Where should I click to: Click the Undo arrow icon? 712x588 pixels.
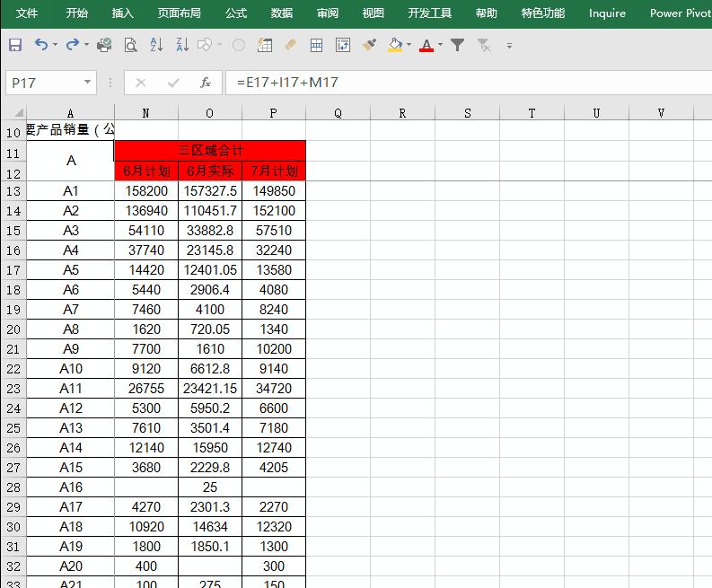(x=40, y=45)
